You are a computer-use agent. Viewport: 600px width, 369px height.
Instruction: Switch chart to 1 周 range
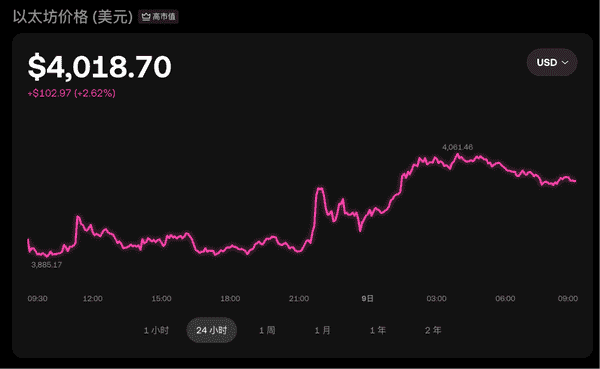point(267,330)
